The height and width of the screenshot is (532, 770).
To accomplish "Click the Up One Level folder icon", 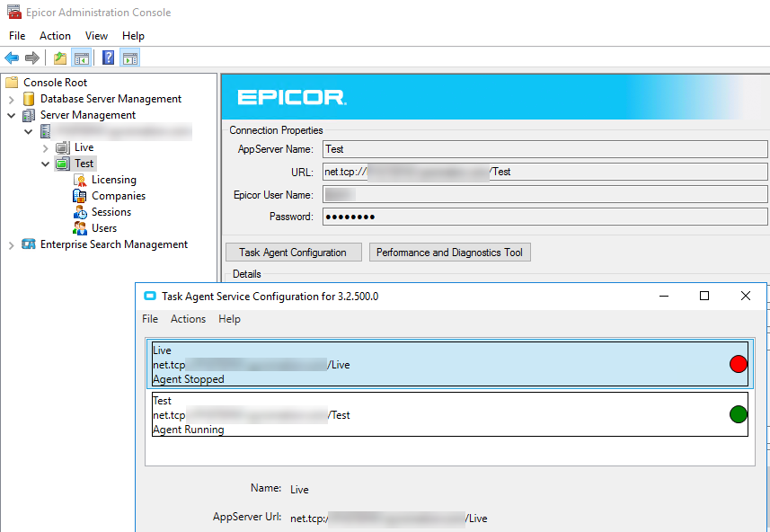I will tap(60, 58).
